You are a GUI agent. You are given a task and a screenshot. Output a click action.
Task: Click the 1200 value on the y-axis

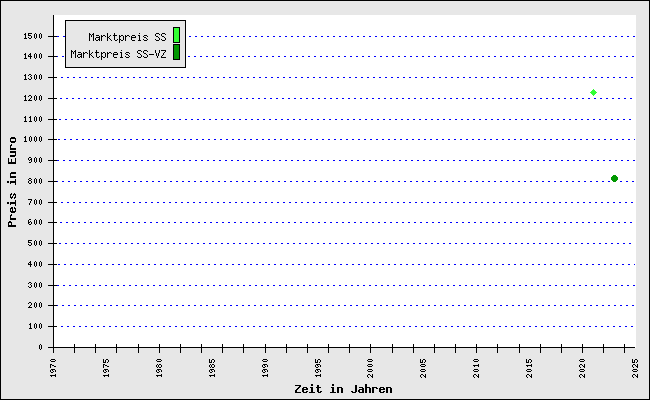33,98
